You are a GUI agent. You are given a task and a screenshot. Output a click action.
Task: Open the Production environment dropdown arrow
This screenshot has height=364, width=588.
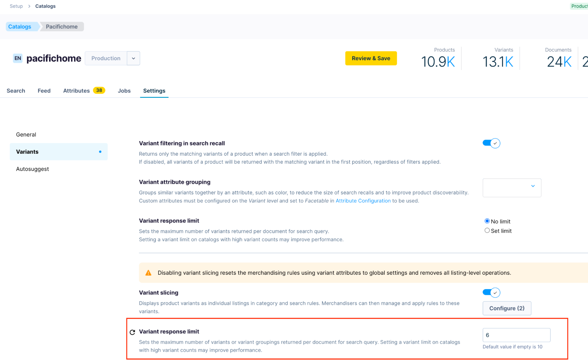click(134, 58)
